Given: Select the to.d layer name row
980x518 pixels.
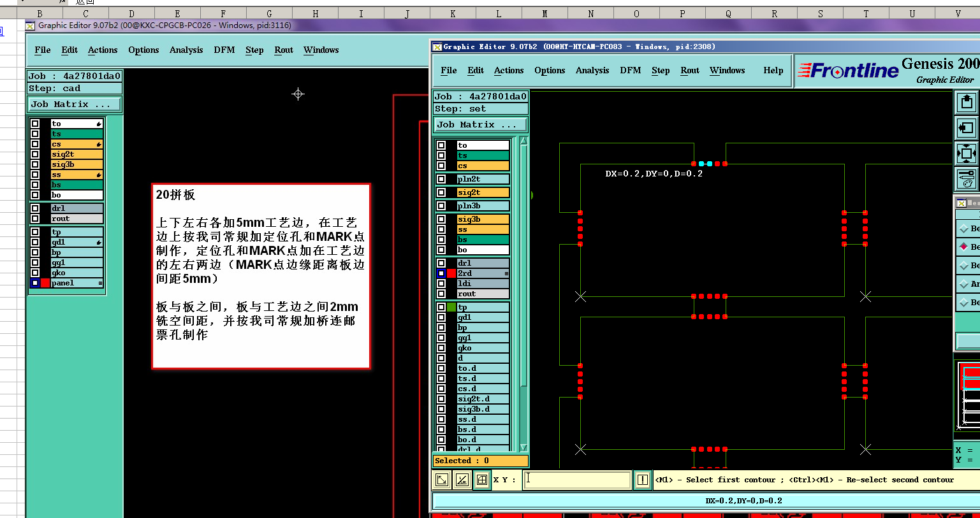Looking at the screenshot, I should coord(483,368).
